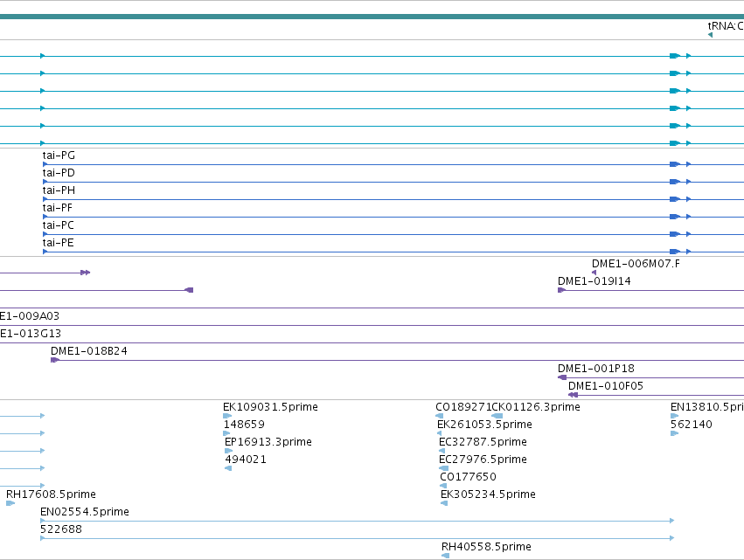Select the 494021 feature label
The width and height of the screenshot is (744, 560).
(246, 460)
